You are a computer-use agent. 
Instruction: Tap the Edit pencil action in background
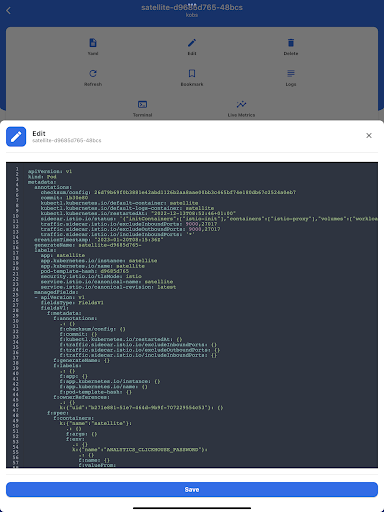[x=192, y=43]
